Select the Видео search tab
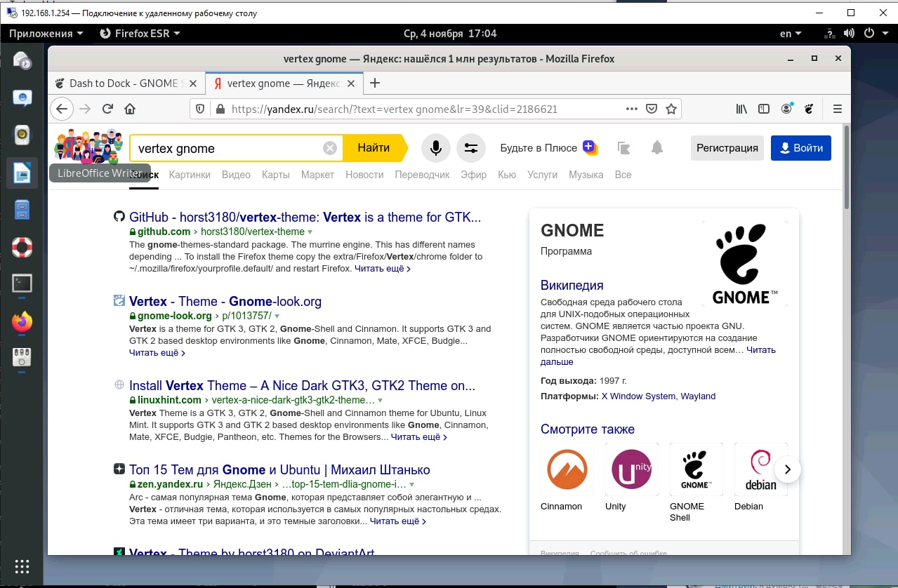 [x=236, y=175]
